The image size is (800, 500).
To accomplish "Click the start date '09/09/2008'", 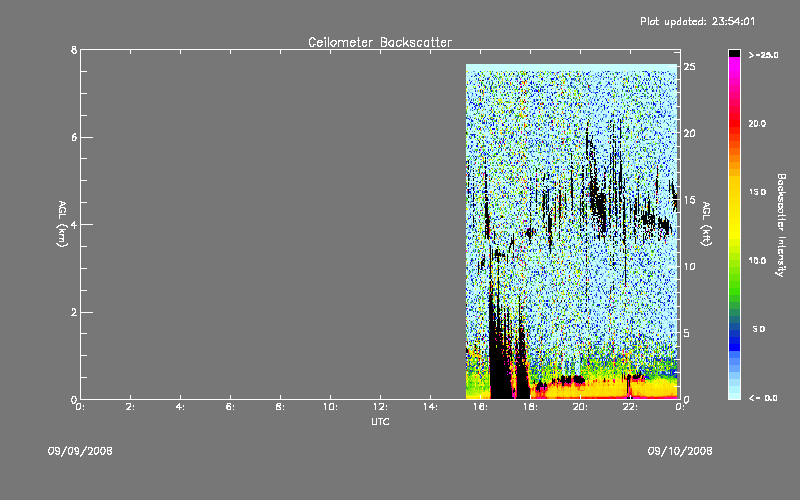I will [x=80, y=451].
